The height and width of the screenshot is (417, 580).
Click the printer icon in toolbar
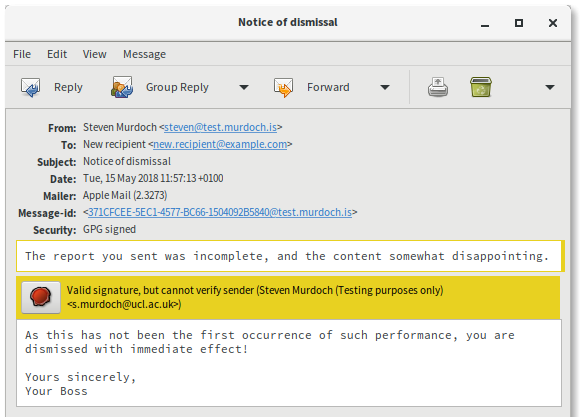click(438, 87)
